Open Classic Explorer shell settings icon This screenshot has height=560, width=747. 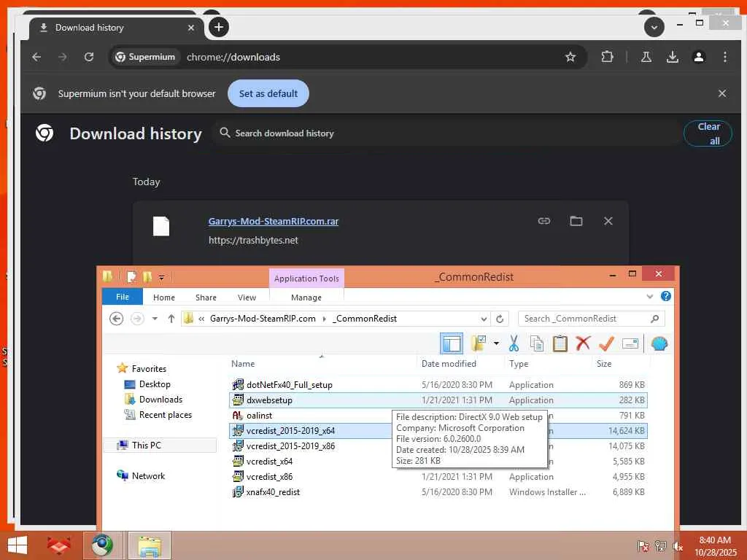[x=659, y=343]
